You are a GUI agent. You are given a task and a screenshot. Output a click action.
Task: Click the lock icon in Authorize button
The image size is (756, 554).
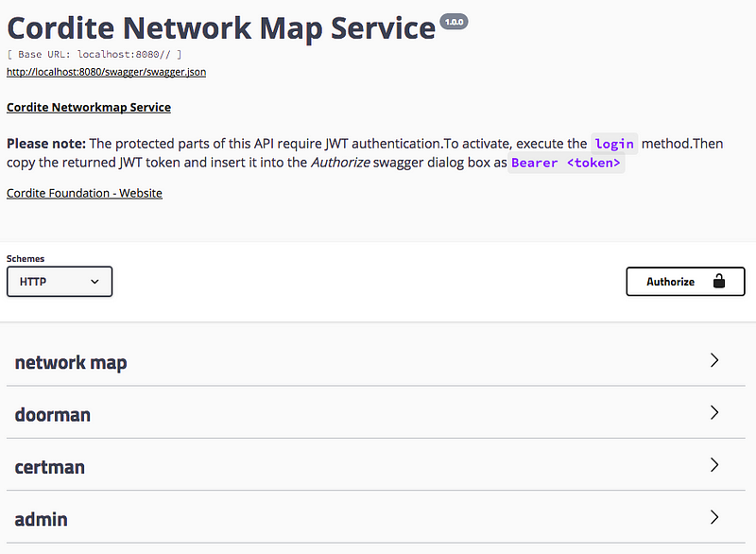(719, 281)
